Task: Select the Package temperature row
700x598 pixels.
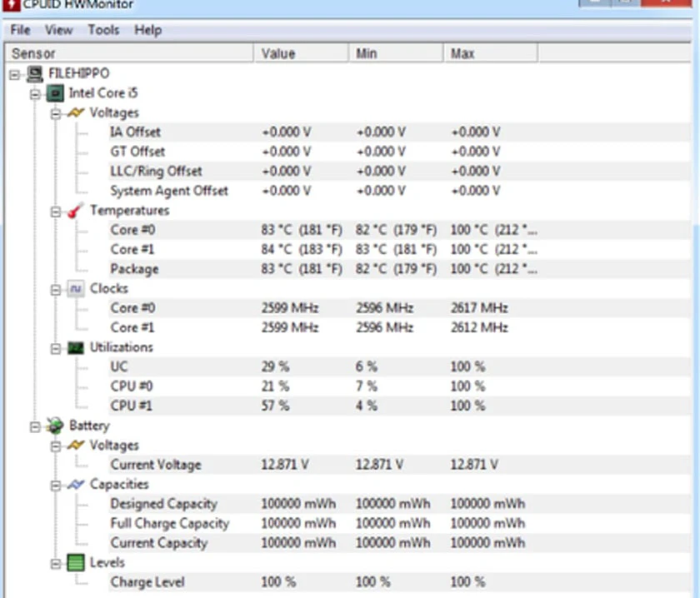Action: click(399, 269)
